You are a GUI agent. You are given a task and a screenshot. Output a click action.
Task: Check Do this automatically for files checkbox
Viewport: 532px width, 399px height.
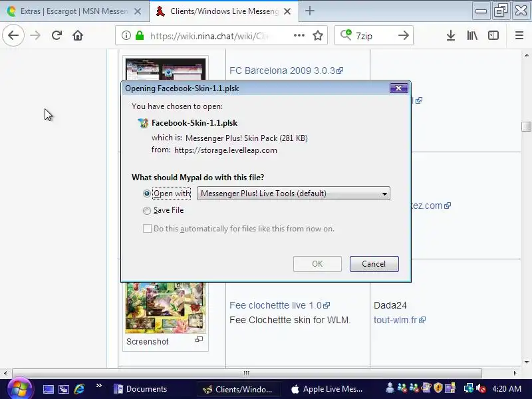(x=147, y=228)
